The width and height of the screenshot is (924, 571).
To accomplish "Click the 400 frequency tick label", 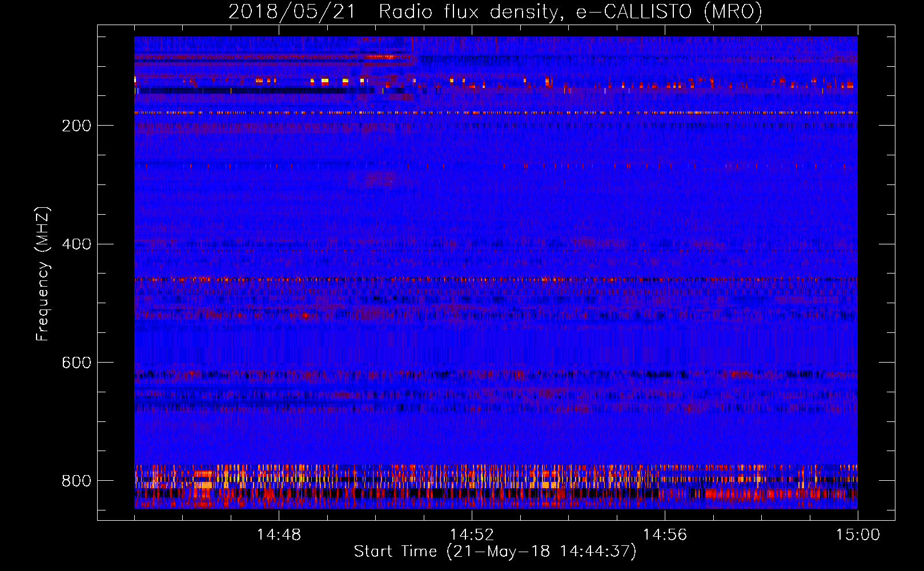I will [x=77, y=244].
